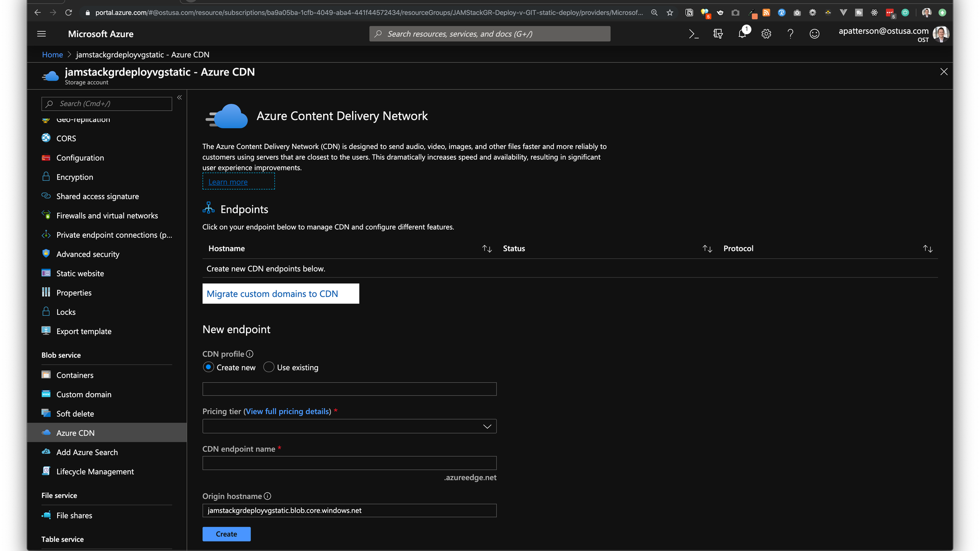Open View full pricing details link
The image size is (980, 551).
288,411
